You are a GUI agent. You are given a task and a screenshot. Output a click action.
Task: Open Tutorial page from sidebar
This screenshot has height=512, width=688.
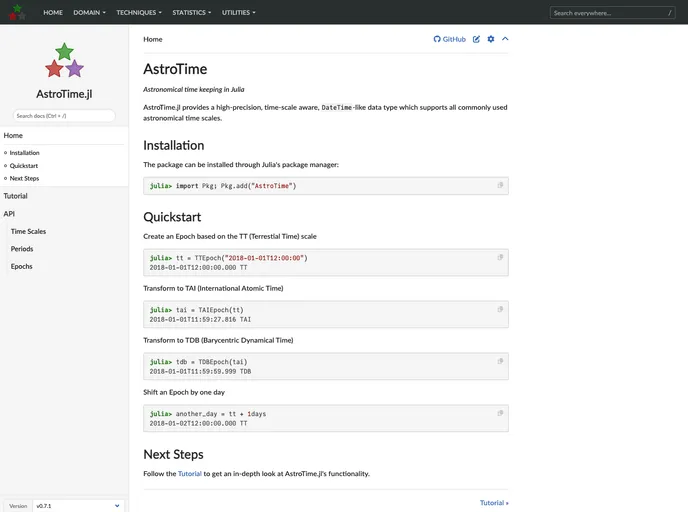pos(15,196)
